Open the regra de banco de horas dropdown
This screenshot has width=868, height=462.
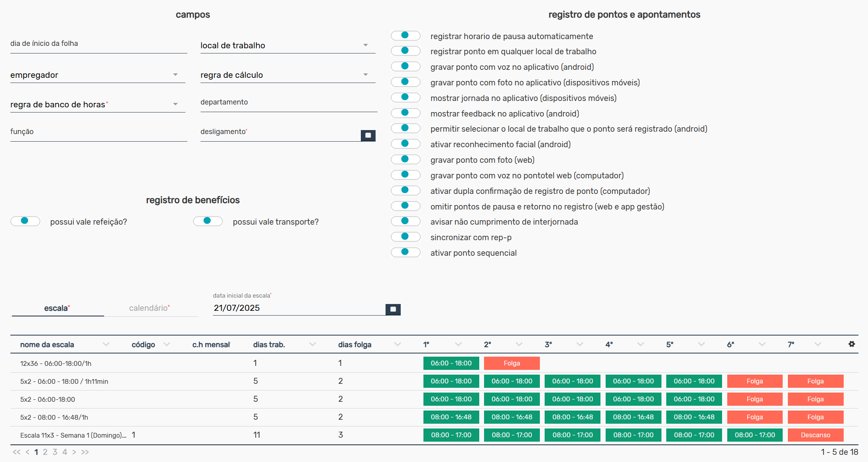click(x=98, y=105)
